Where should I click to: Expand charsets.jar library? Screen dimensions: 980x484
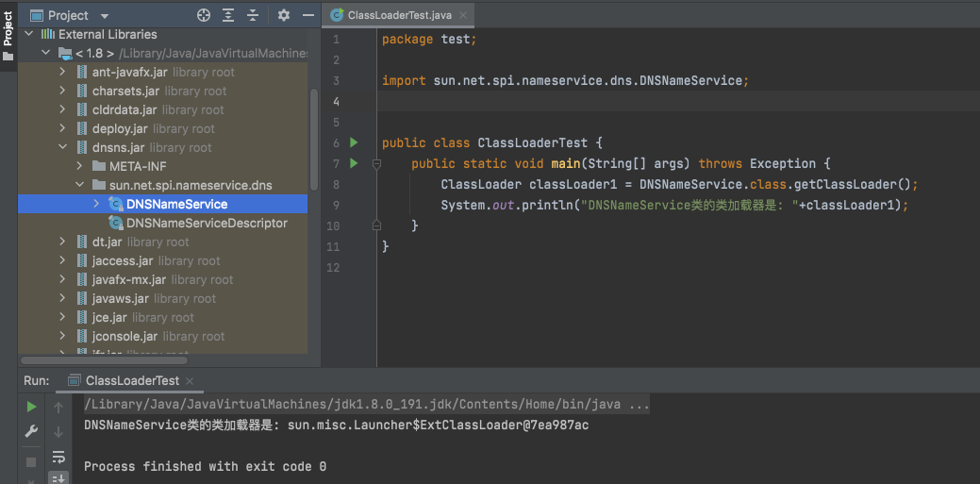62,91
